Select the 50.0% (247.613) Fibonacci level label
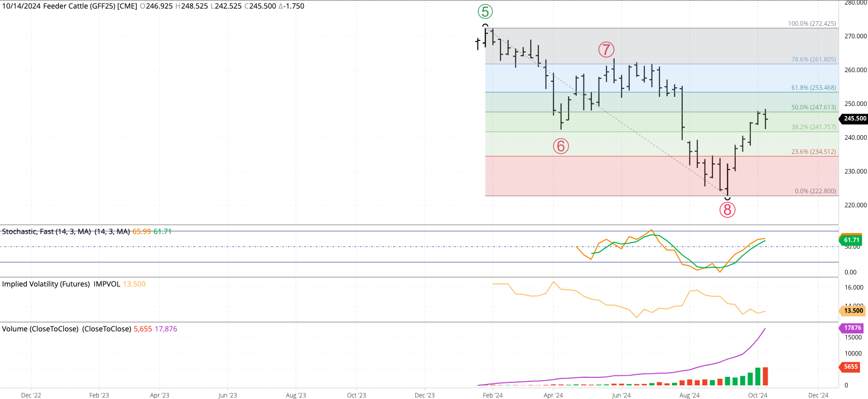868x399 pixels. pos(813,107)
